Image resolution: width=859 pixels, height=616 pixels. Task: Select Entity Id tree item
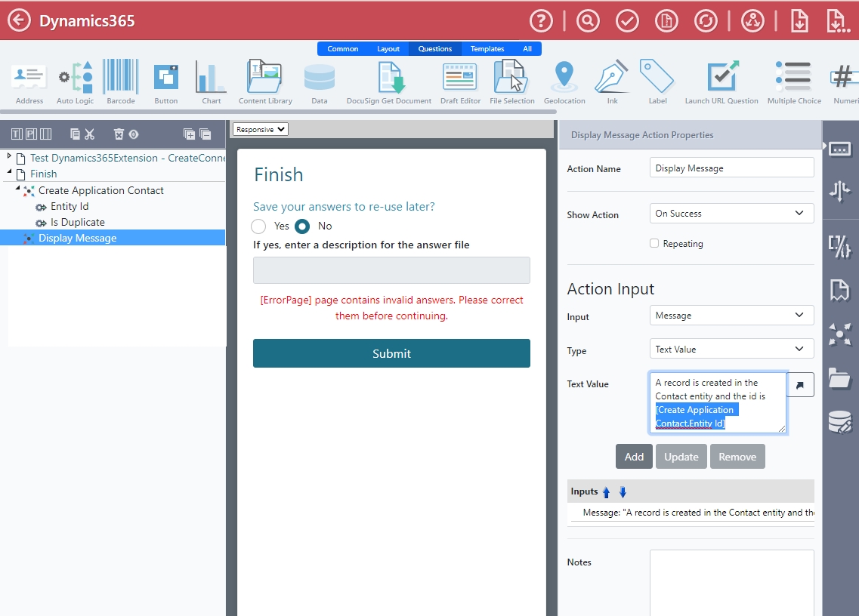(x=70, y=206)
